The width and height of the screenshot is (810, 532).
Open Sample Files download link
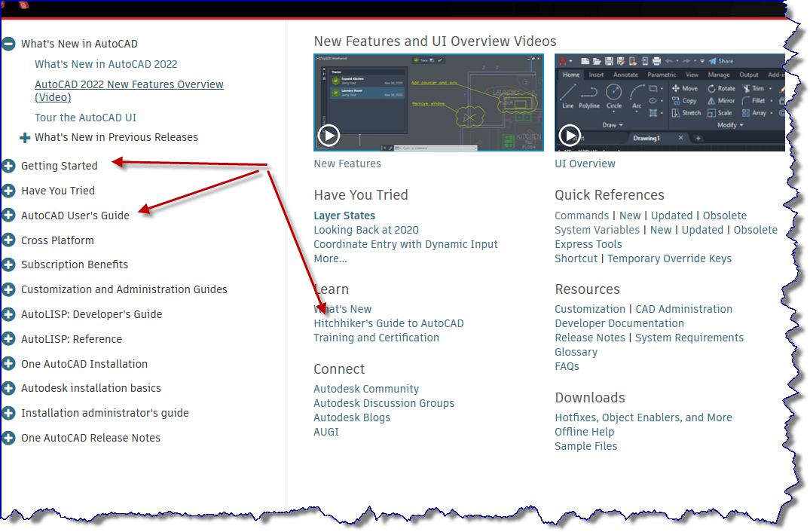[585, 446]
